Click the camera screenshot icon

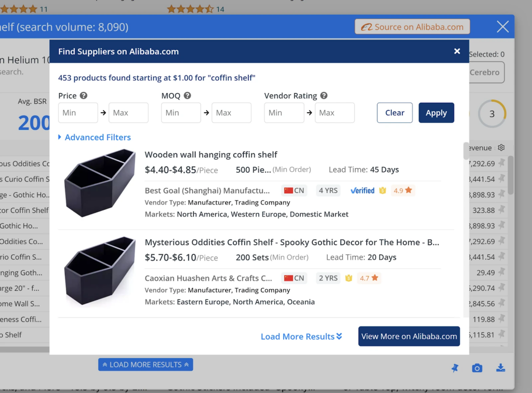[477, 368]
